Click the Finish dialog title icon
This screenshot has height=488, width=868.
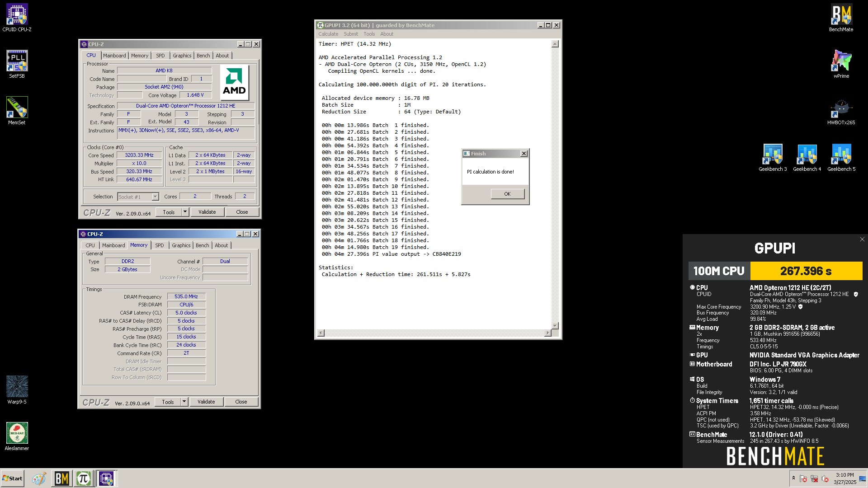click(x=467, y=154)
